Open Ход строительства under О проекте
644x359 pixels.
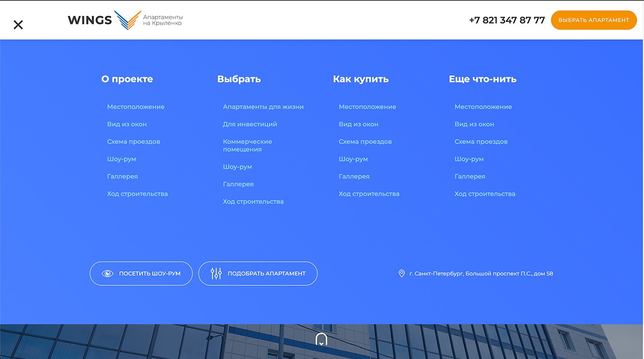137,194
